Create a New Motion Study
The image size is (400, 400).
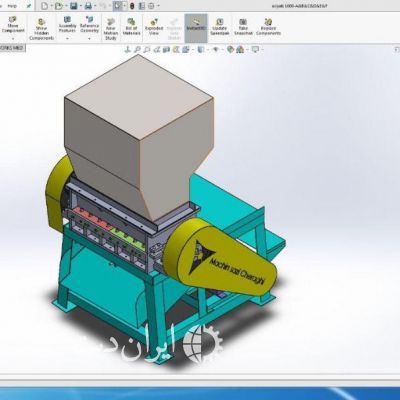click(111, 29)
